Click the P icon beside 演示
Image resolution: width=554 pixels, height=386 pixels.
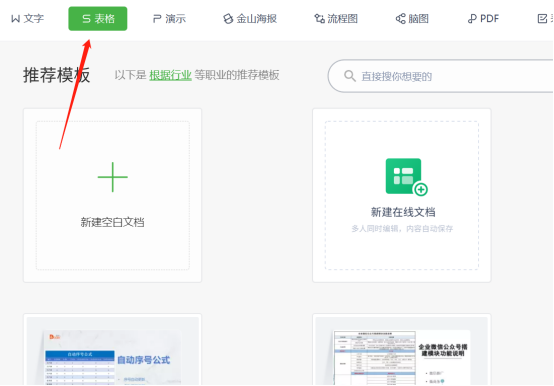[x=157, y=19]
